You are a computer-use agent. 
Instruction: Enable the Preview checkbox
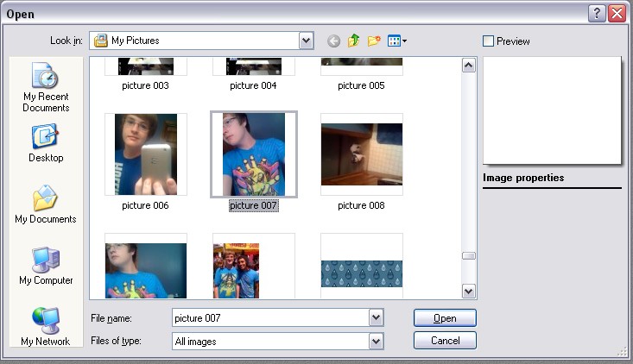tap(488, 41)
